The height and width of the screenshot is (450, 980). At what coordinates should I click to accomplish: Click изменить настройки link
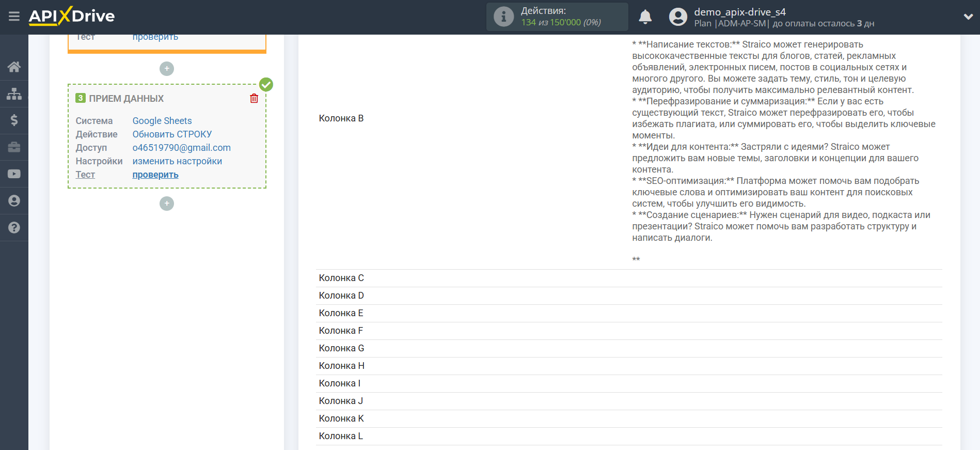(177, 161)
